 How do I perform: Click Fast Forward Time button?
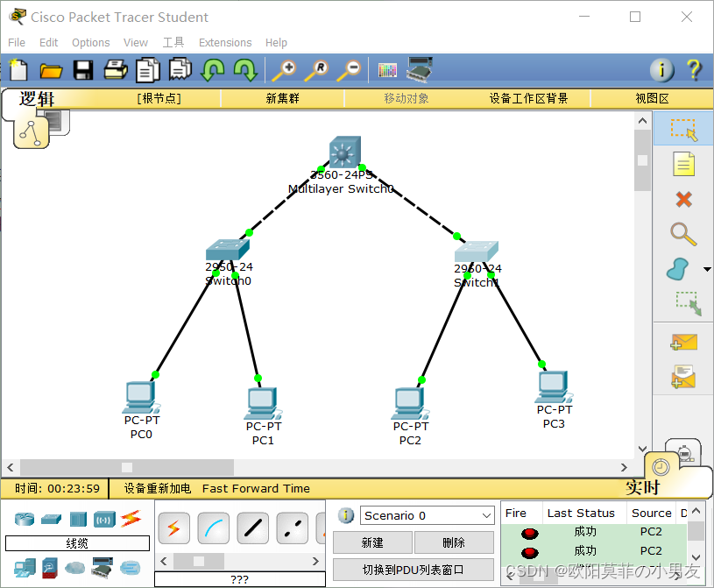pyautogui.click(x=256, y=488)
